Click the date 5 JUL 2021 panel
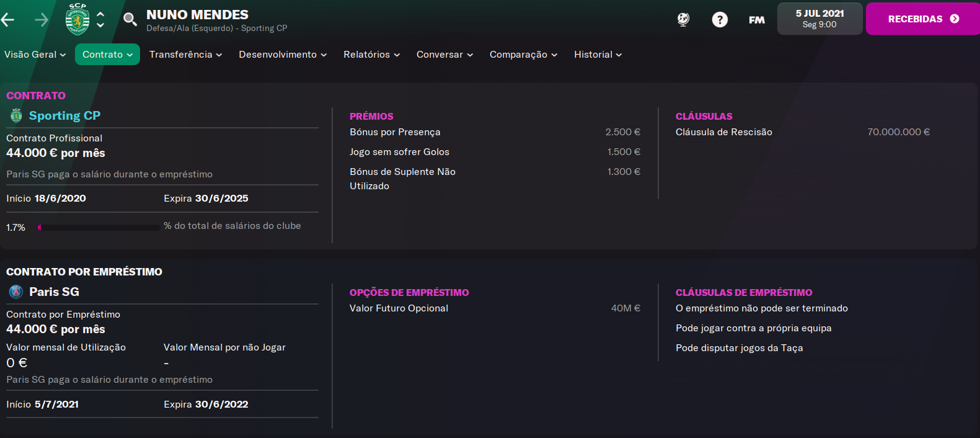This screenshot has height=438, width=980. pyautogui.click(x=819, y=19)
